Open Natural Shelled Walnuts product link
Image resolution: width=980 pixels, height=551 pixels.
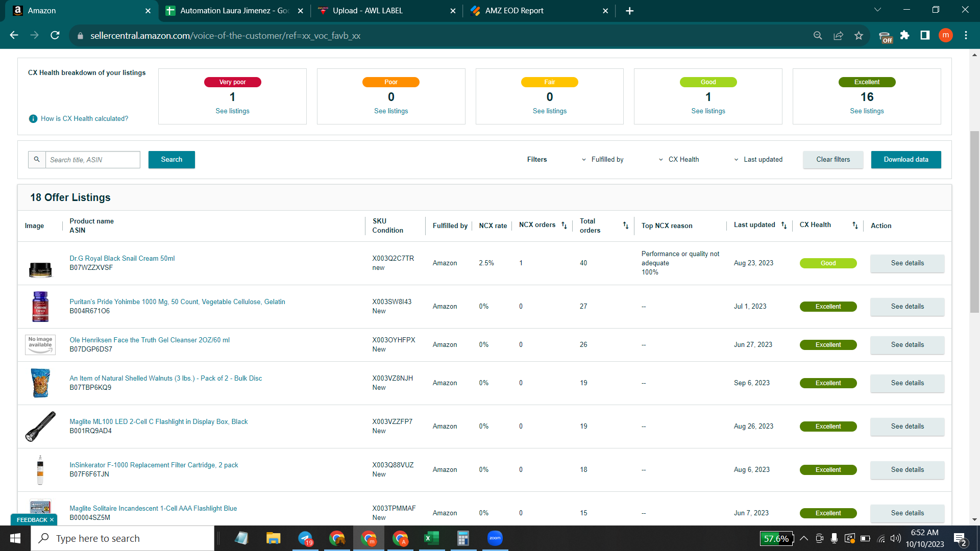point(166,379)
